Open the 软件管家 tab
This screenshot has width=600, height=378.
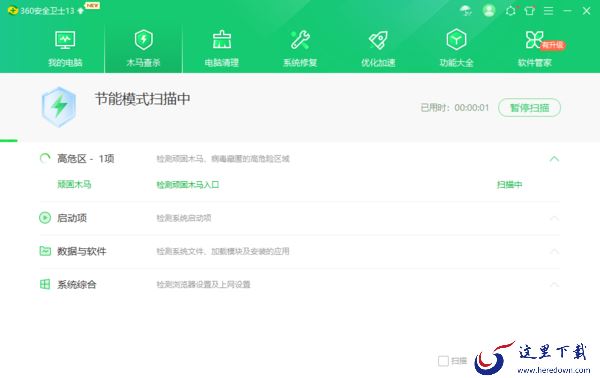(535, 49)
